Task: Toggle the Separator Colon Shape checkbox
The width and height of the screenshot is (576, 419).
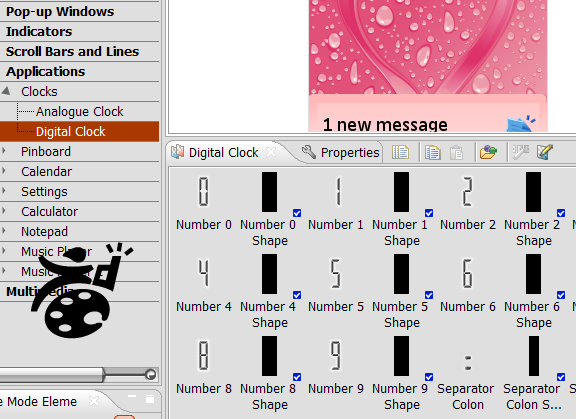Action: tap(561, 377)
